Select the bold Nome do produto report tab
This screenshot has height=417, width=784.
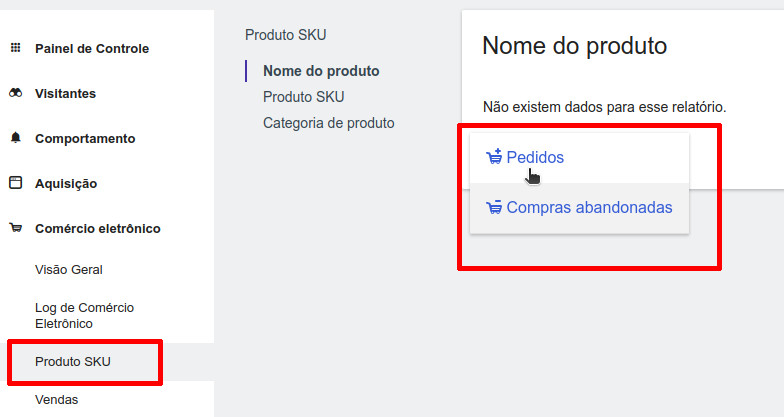point(321,71)
